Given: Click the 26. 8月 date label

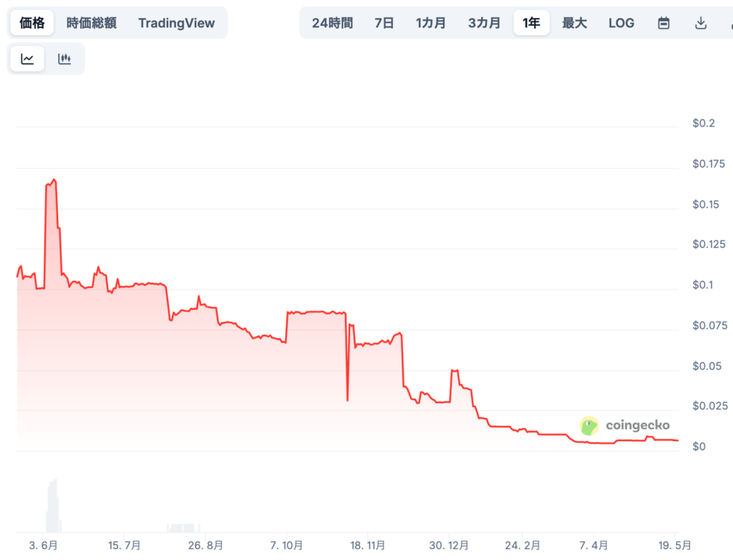Looking at the screenshot, I should tap(205, 545).
